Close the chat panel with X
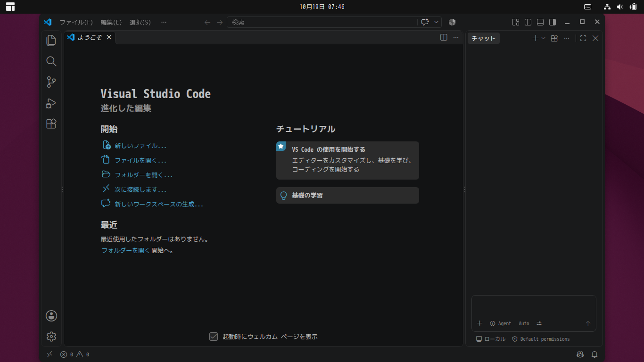This screenshot has width=644, height=362. (595, 38)
